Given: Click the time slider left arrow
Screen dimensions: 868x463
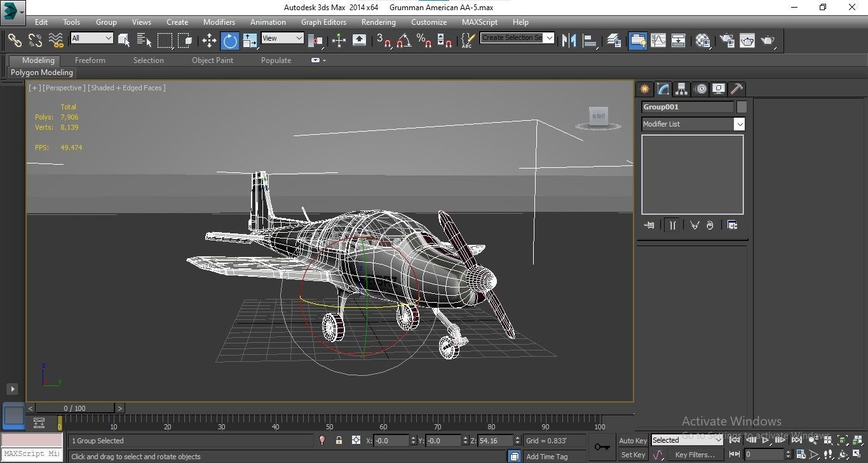Looking at the screenshot, I should [31, 408].
